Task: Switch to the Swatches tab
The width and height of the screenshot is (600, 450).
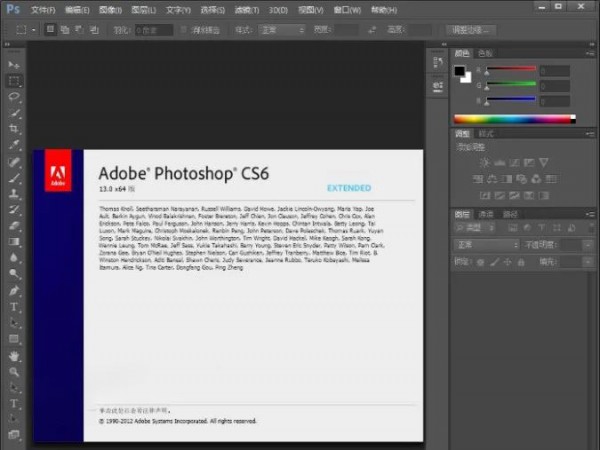Action: (485, 54)
